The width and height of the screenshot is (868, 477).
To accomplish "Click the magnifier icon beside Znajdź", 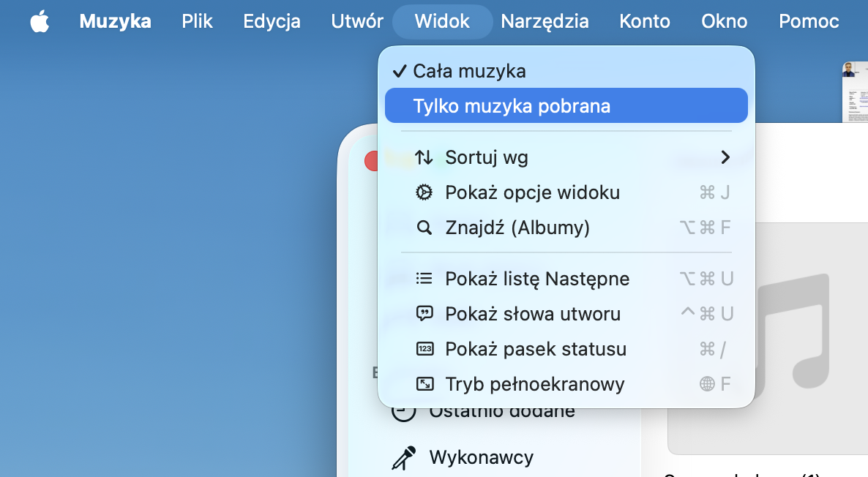I will (424, 228).
